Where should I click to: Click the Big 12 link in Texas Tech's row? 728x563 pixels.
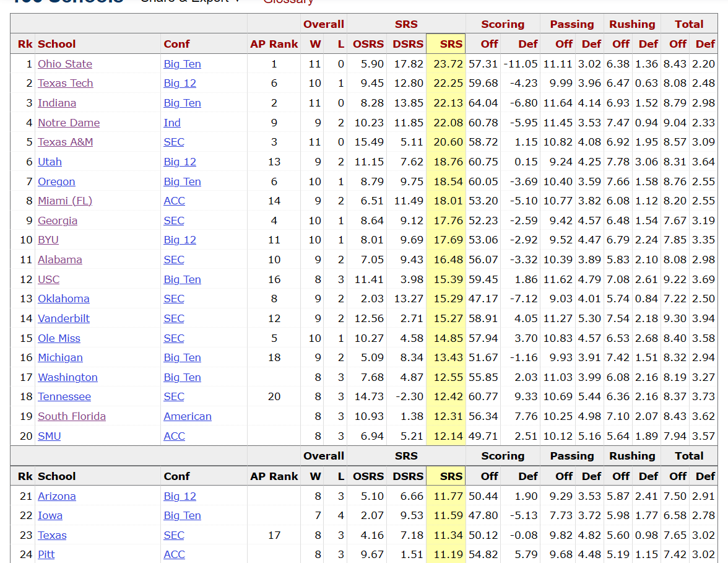tap(180, 83)
